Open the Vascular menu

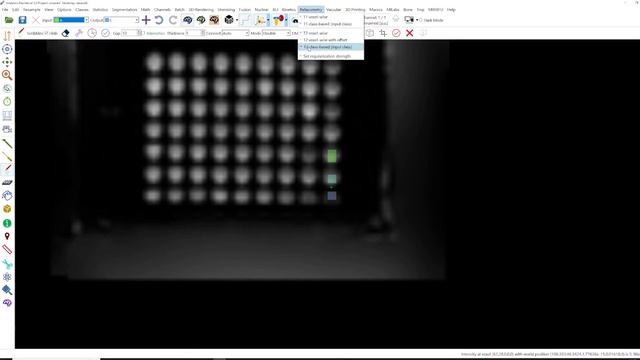pos(333,9)
